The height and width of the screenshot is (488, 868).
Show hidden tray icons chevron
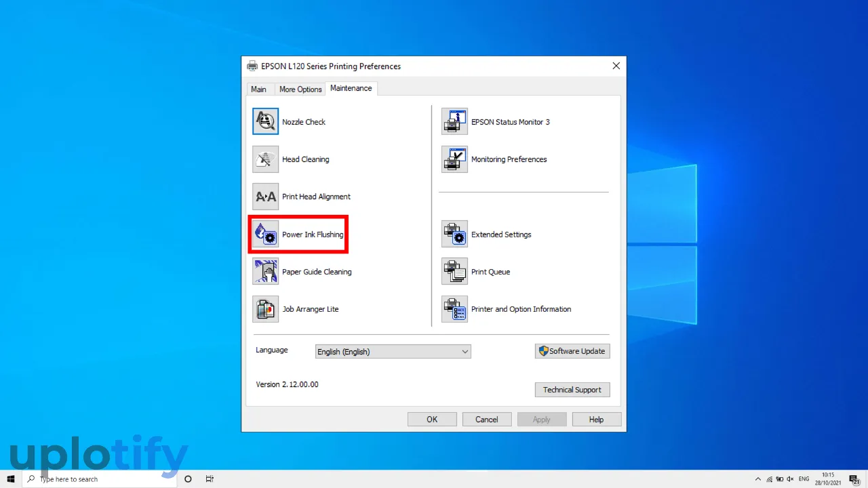757,479
